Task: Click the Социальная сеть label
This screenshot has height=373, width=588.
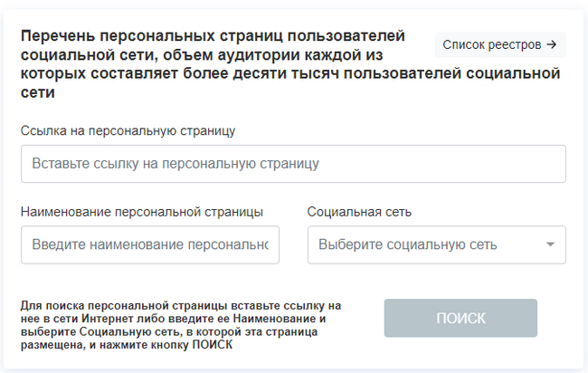Action: tap(359, 211)
